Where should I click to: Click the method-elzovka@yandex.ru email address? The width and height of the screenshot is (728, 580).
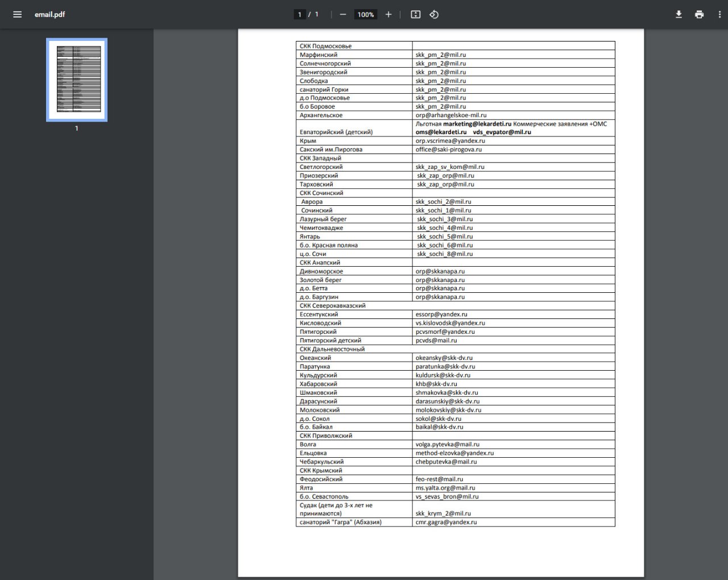click(454, 453)
